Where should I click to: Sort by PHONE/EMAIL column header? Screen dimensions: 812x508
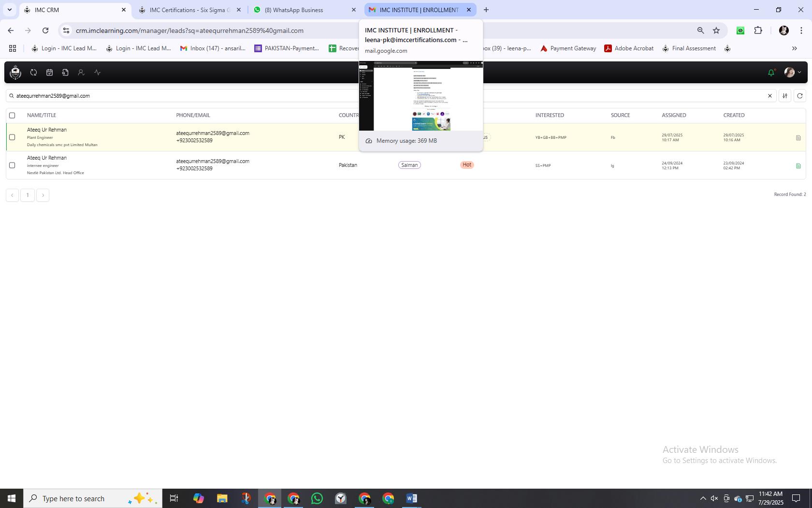pos(193,115)
